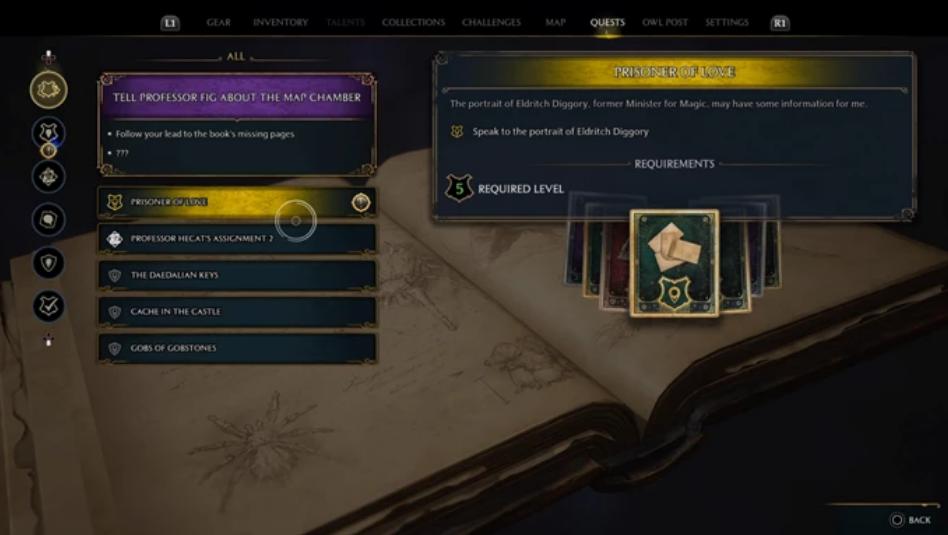Screen dimensions: 948x535
Task: Select Cache in the Castle quest
Action: tap(237, 311)
